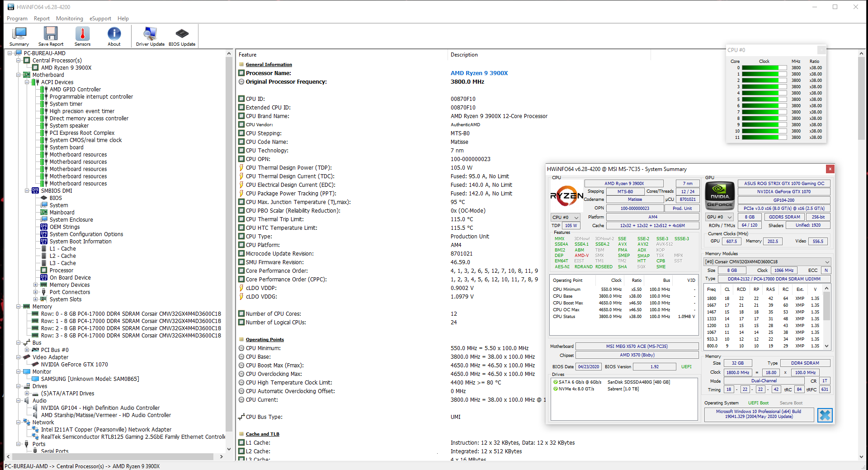Click the ASUS ROG STRIX GTX 1070 field
This screenshot has height=470, width=868.
point(784,184)
